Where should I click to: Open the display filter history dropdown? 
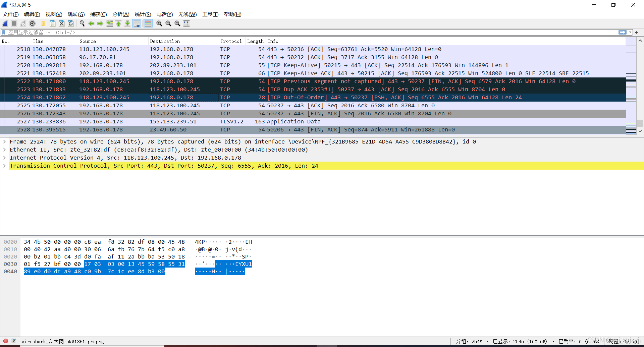[x=630, y=32]
